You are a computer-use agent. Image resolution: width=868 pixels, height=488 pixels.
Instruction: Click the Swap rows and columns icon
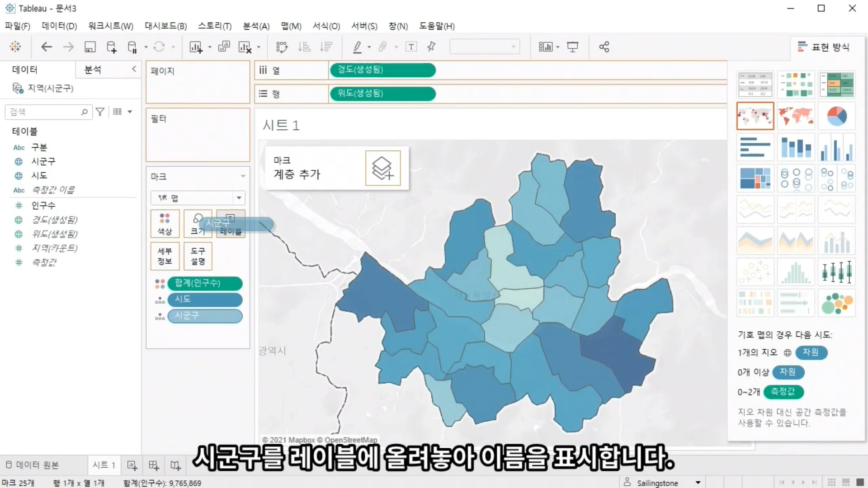[x=282, y=47]
